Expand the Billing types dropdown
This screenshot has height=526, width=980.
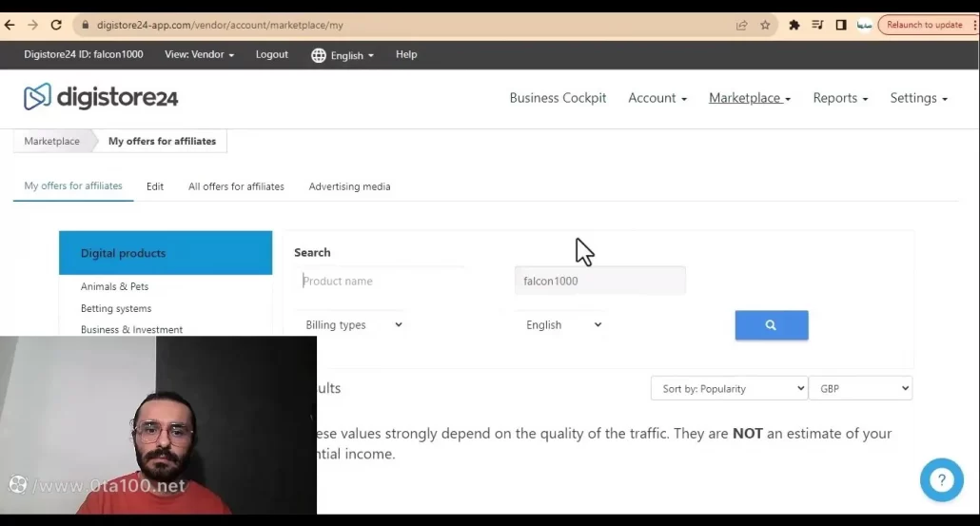pyautogui.click(x=353, y=325)
